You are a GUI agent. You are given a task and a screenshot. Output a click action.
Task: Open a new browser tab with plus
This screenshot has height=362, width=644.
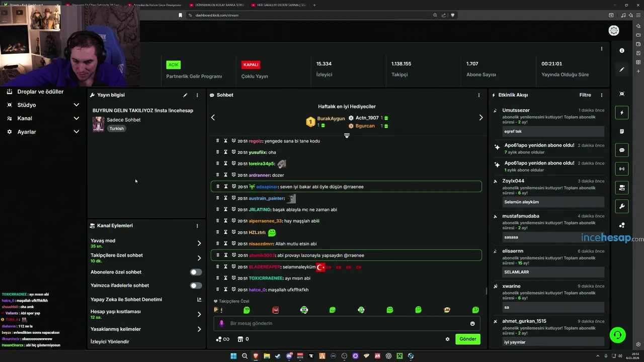point(314,5)
